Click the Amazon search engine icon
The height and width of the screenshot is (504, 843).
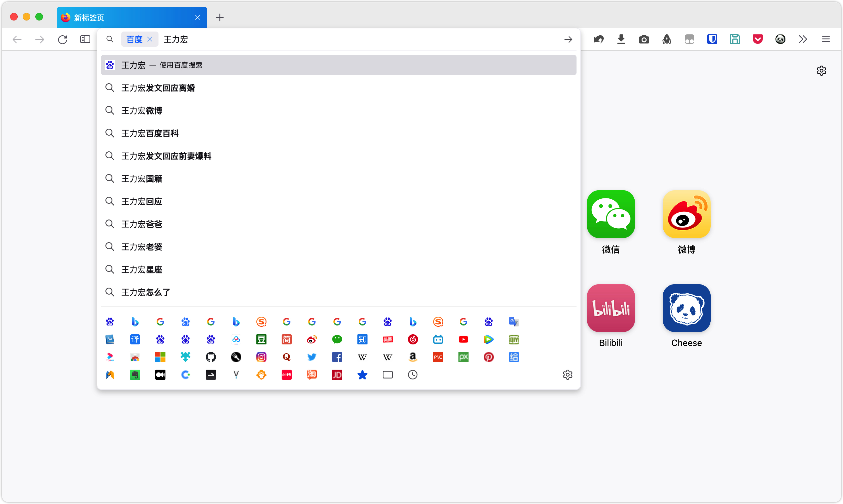click(x=413, y=357)
